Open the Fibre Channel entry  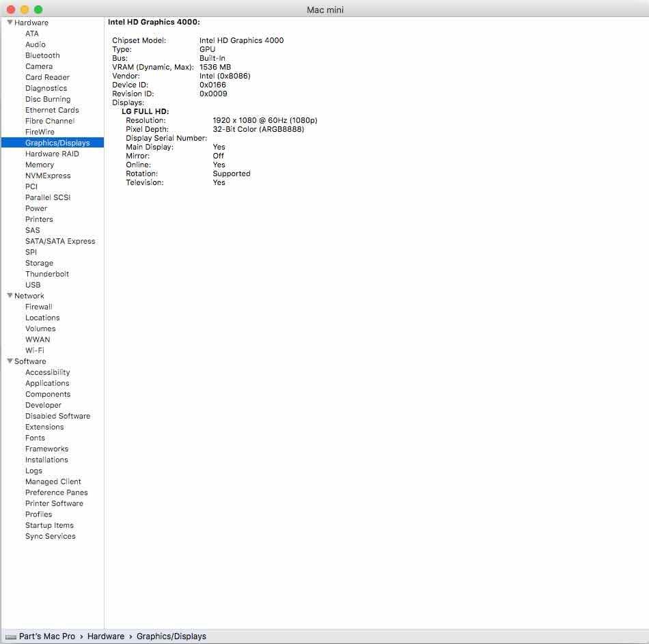tap(50, 121)
